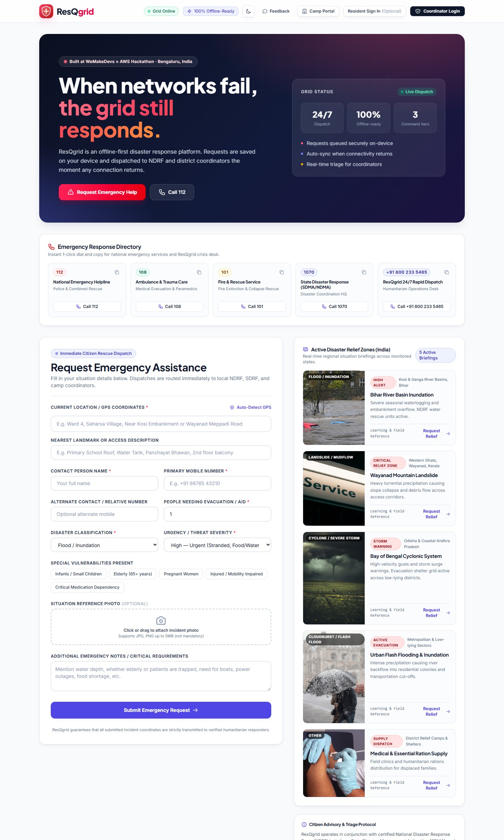Copy the 112 helpline number
Image resolution: width=504 pixels, height=840 pixels.
(x=117, y=272)
